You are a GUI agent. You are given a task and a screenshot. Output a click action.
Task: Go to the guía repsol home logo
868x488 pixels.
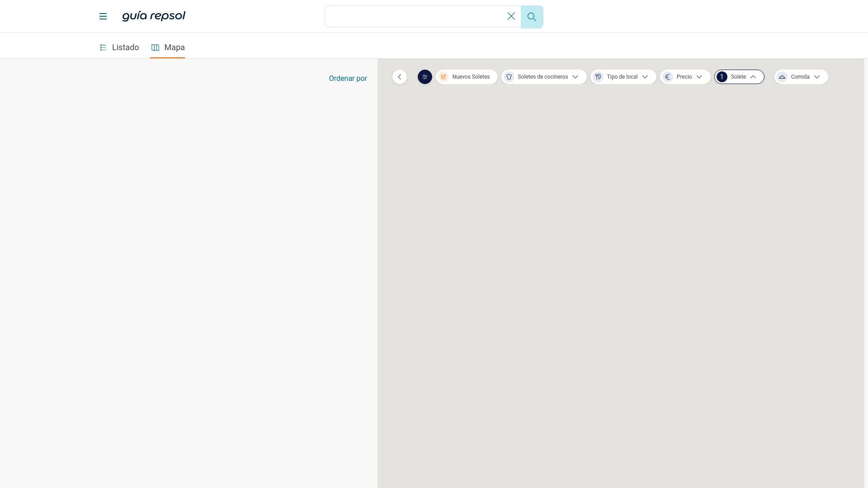tap(154, 16)
